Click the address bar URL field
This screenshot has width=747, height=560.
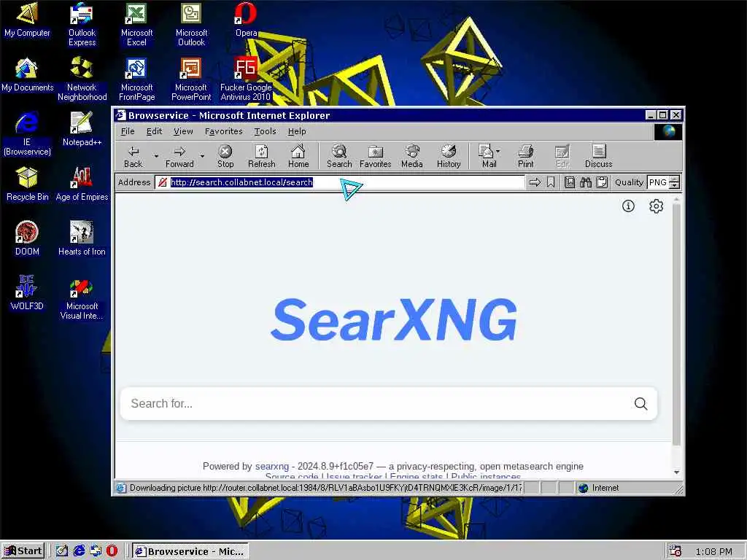(339, 182)
